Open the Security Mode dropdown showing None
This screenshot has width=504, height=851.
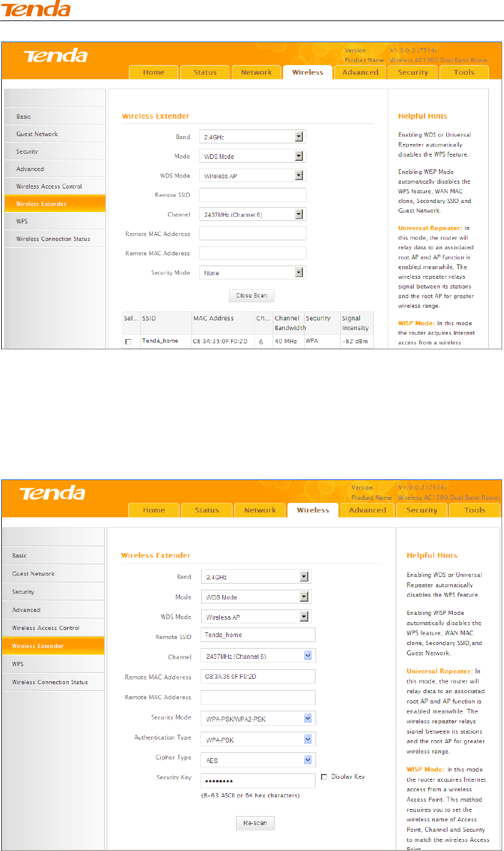[253, 273]
